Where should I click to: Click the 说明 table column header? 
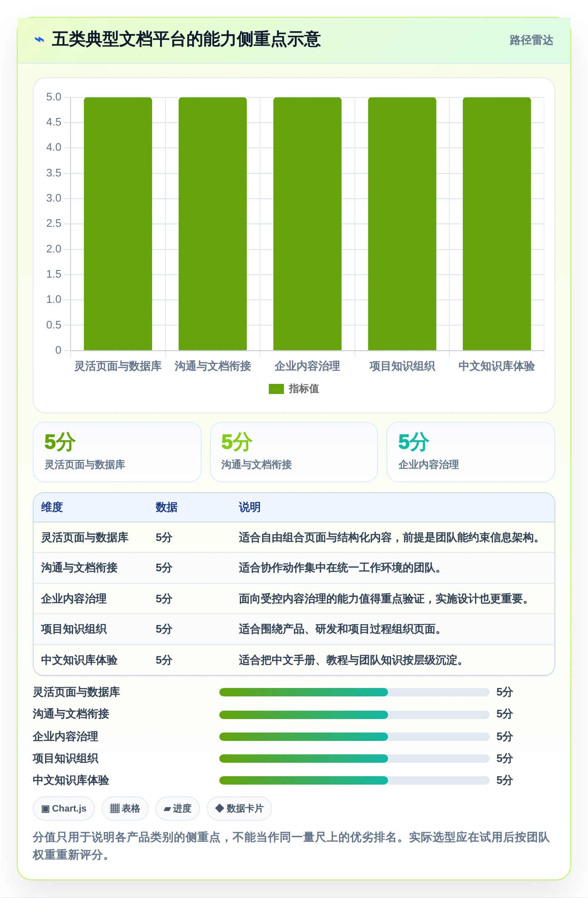point(249,507)
